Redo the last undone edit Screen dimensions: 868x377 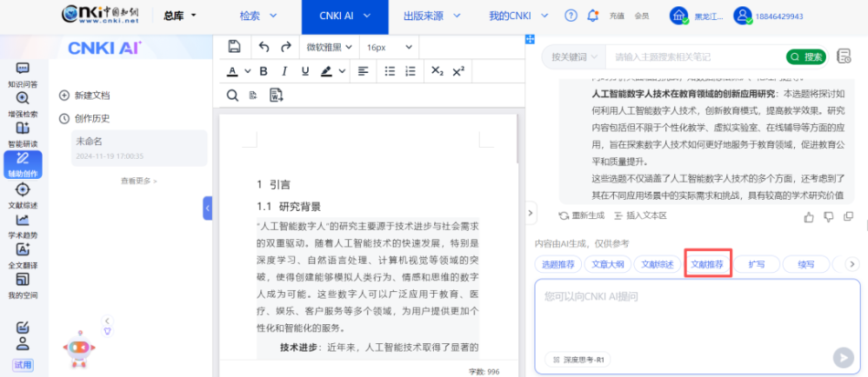point(286,47)
